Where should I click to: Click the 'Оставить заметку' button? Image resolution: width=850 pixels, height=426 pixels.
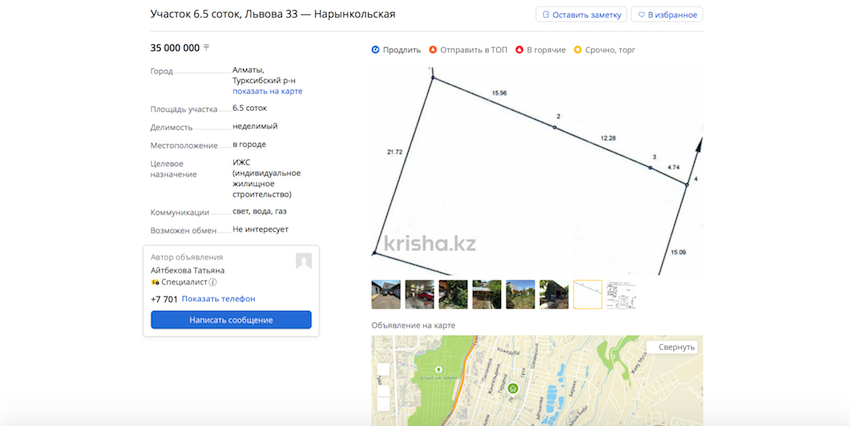coord(581,15)
